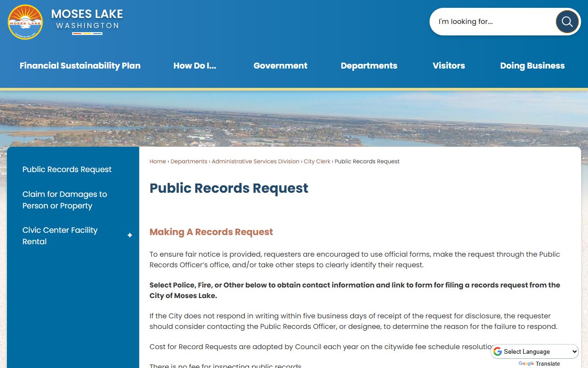Click the Translate link in Google widget

tap(548, 363)
